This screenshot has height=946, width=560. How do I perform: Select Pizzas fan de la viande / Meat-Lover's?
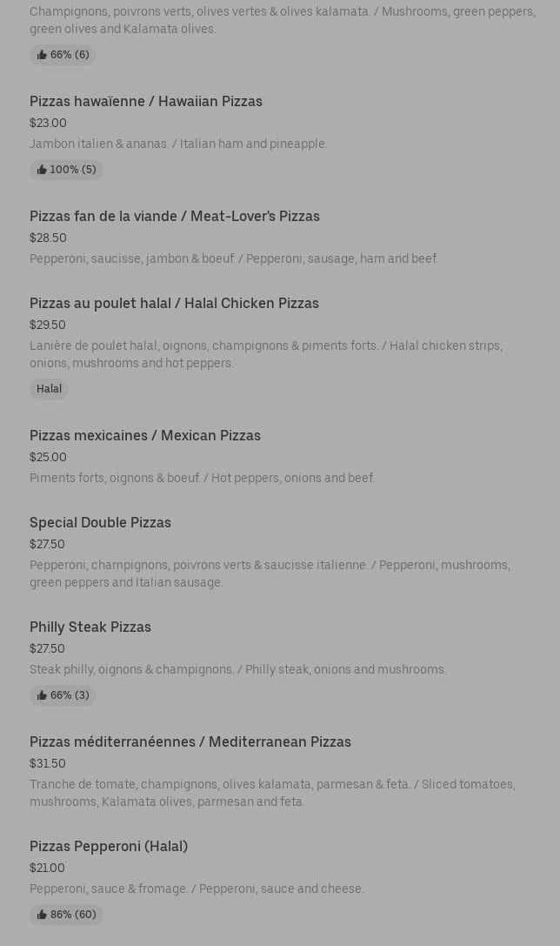tap(174, 216)
